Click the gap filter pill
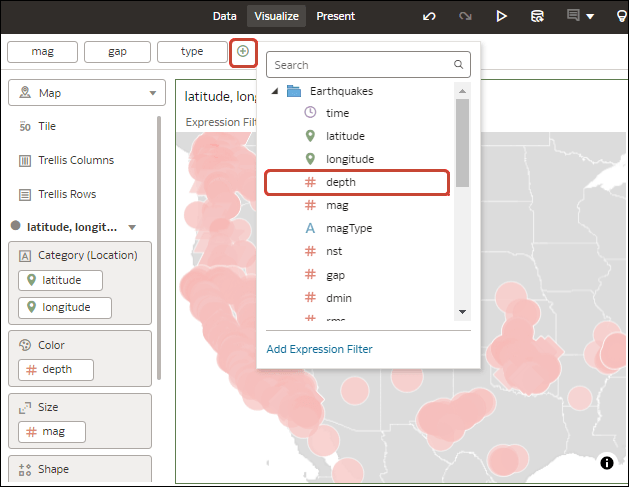The height and width of the screenshot is (487, 629). point(117,52)
